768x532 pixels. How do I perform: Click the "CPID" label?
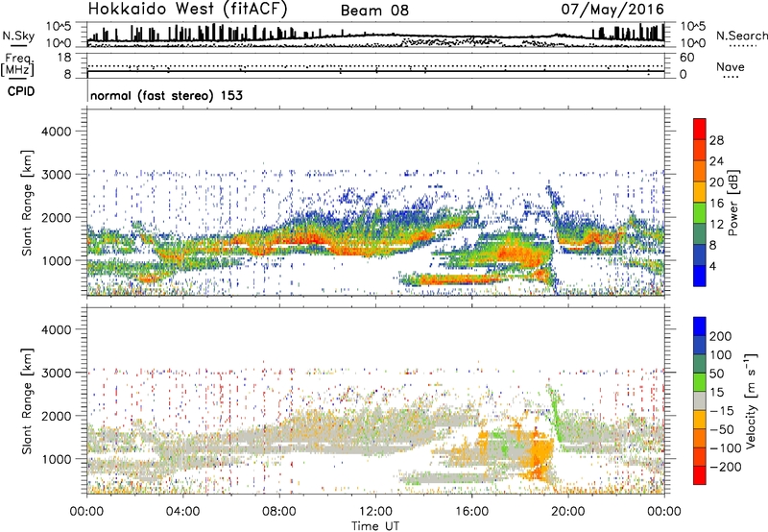[x=21, y=91]
